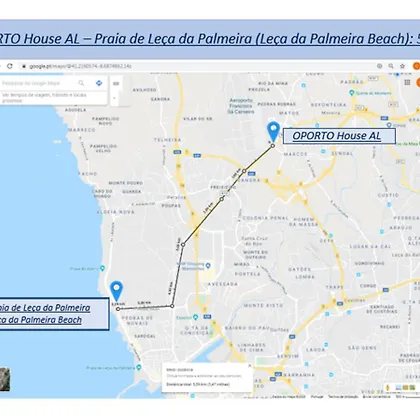Click the magnifier search icon in Maps
420x420 pixels.
pyautogui.click(x=81, y=83)
